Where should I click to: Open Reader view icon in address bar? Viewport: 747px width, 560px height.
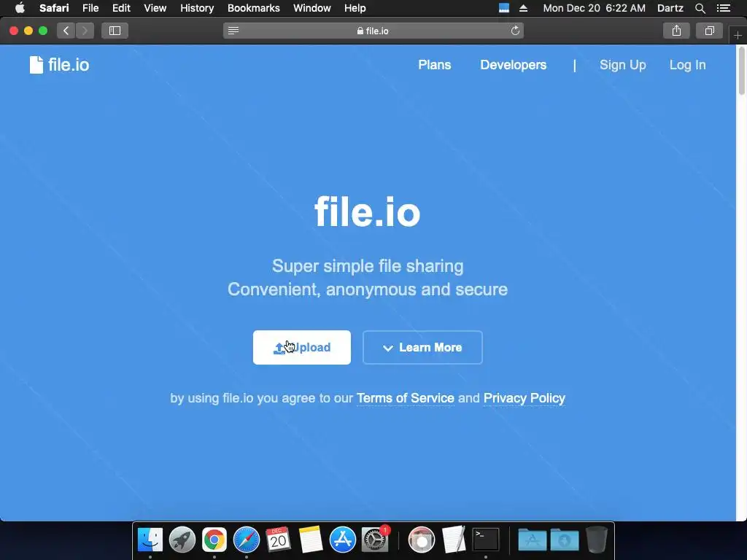pyautogui.click(x=233, y=31)
